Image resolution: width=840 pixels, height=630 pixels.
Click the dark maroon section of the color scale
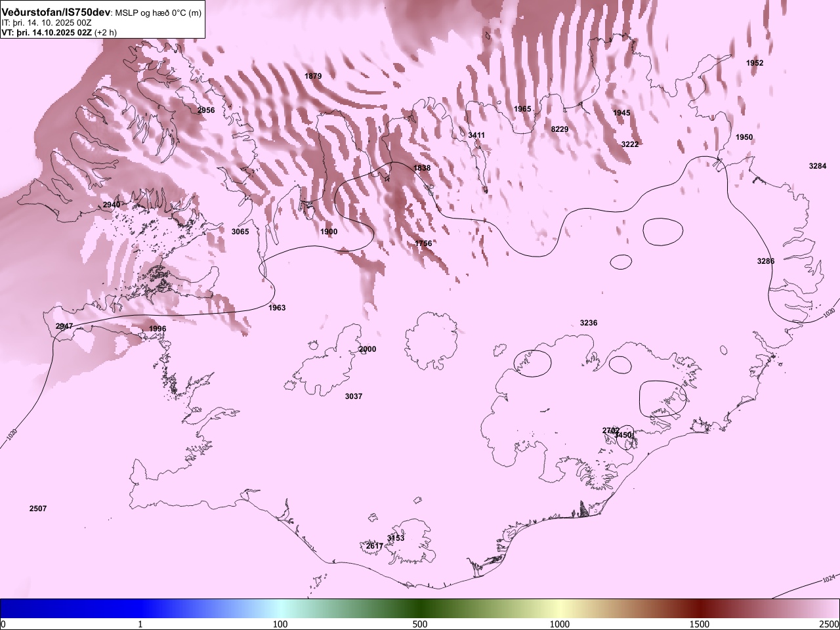[700, 608]
